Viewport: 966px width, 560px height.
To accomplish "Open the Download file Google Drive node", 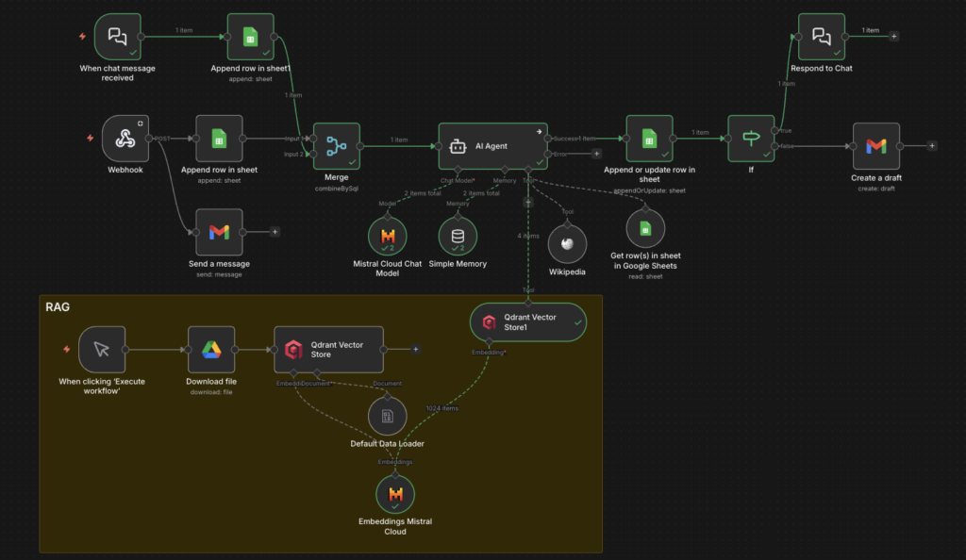I will click(211, 350).
